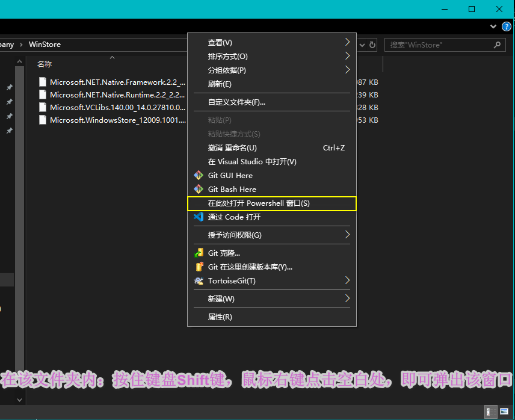Click the first pin icon in the sidebar
This screenshot has width=515, height=420.
[x=10, y=87]
